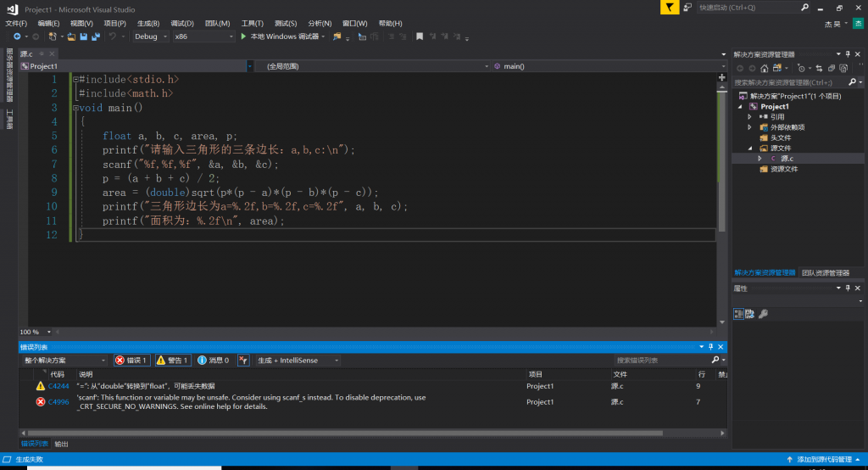Select 源.c file in Solution Explorer
This screenshot has width=868, height=470.
786,159
